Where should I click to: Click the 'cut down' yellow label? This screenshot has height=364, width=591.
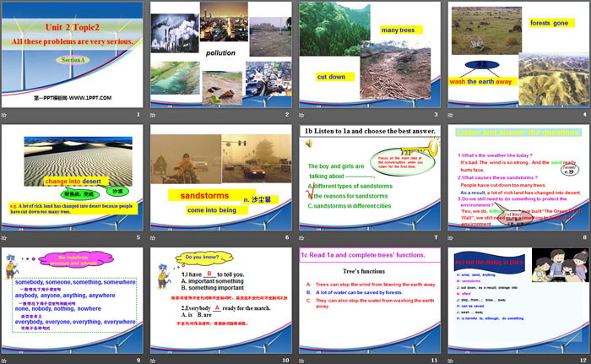point(333,76)
